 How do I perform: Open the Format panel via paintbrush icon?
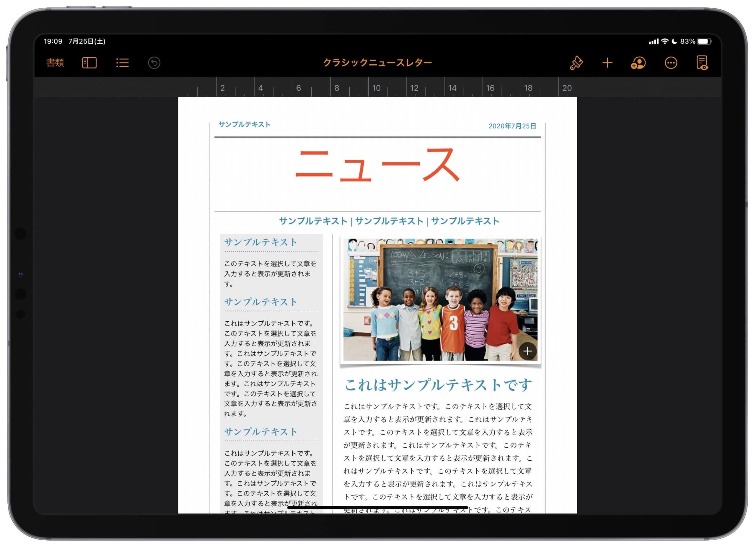576,62
